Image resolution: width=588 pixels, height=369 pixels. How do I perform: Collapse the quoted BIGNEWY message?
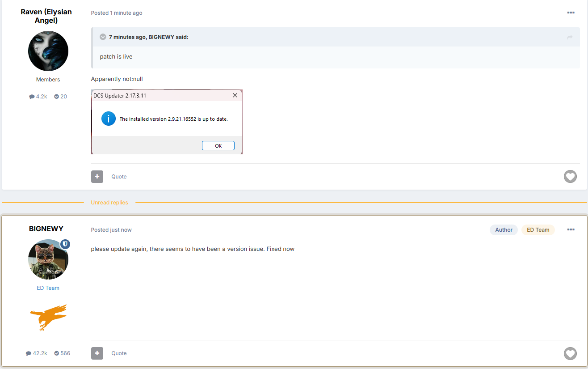(x=103, y=37)
